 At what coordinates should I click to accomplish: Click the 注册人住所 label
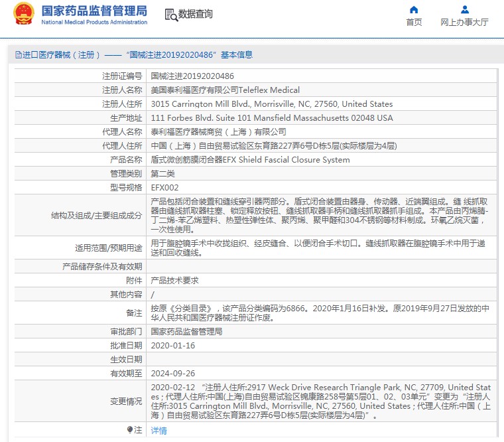point(122,104)
